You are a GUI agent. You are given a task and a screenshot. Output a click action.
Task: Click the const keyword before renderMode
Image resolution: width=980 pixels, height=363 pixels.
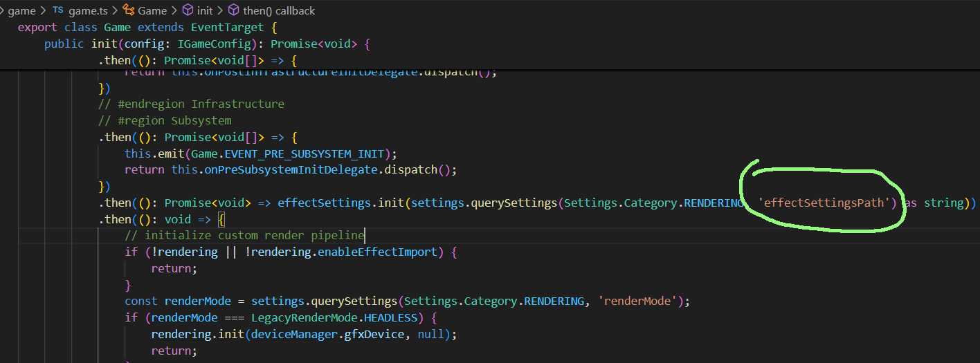(141, 301)
